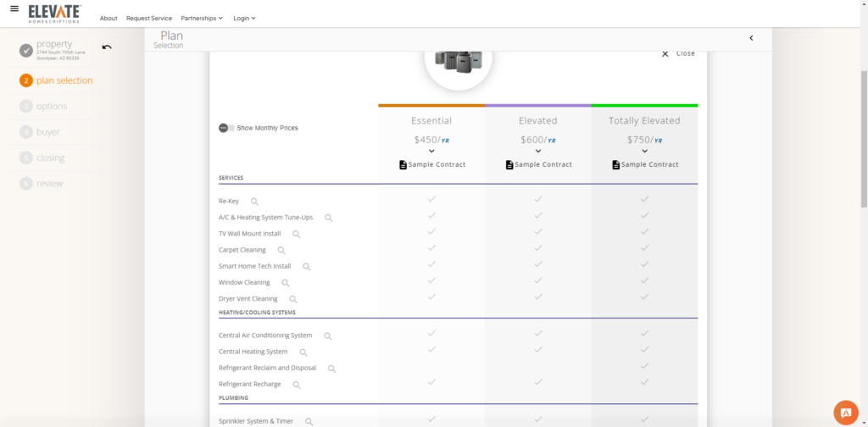The height and width of the screenshot is (427, 868).
Task: Click the magnifier icon next to Re-Key
Action: point(254,202)
